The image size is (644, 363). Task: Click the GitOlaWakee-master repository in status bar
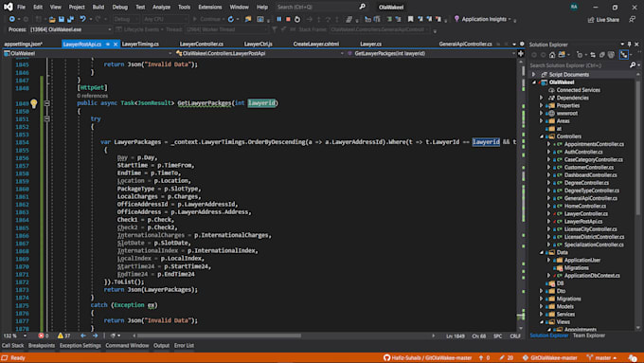pos(550,357)
